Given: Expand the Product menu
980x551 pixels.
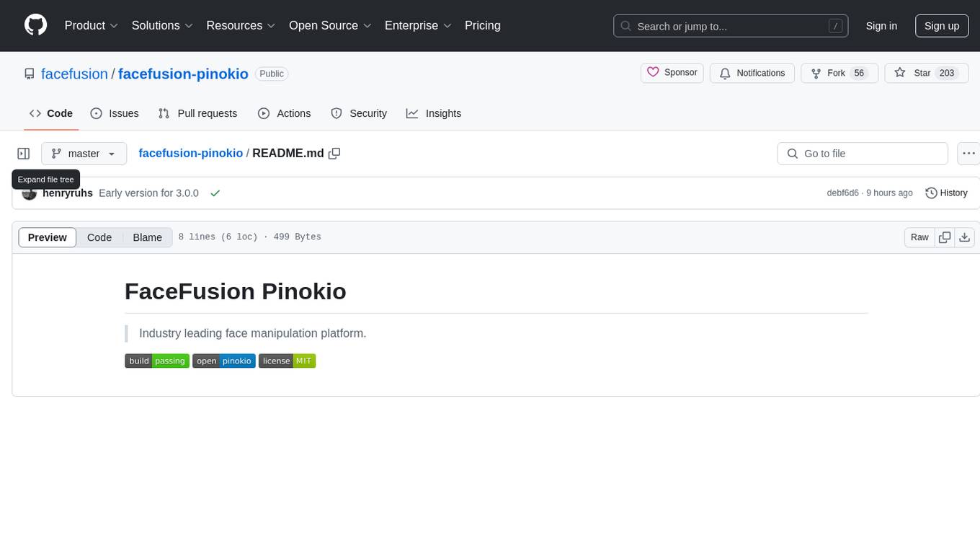Looking at the screenshot, I should (x=92, y=25).
